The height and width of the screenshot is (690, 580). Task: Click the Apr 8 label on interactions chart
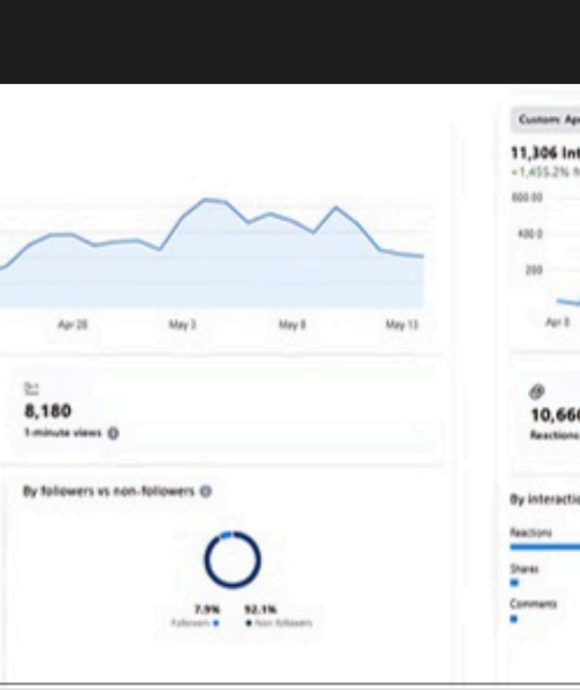[x=558, y=323]
